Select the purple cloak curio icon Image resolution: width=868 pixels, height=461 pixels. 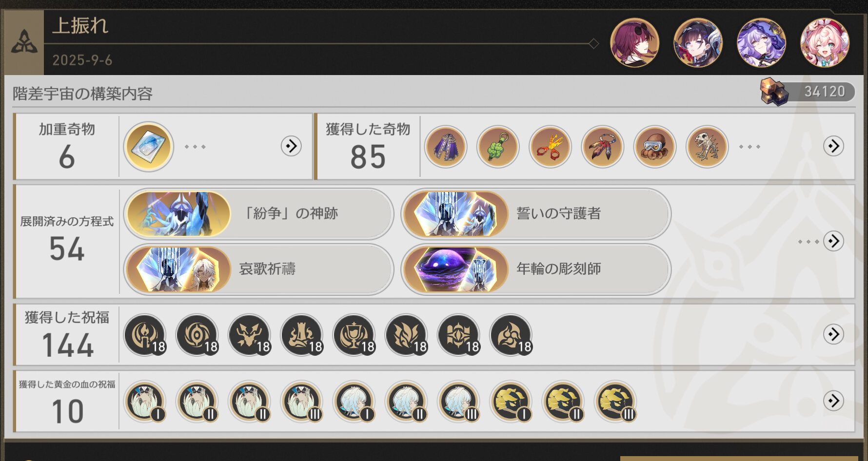(x=446, y=146)
